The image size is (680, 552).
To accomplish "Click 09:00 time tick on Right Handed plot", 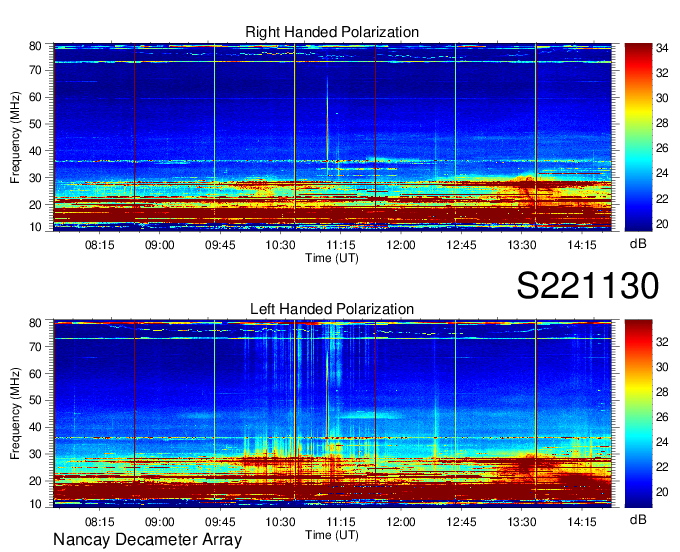I will (160, 245).
